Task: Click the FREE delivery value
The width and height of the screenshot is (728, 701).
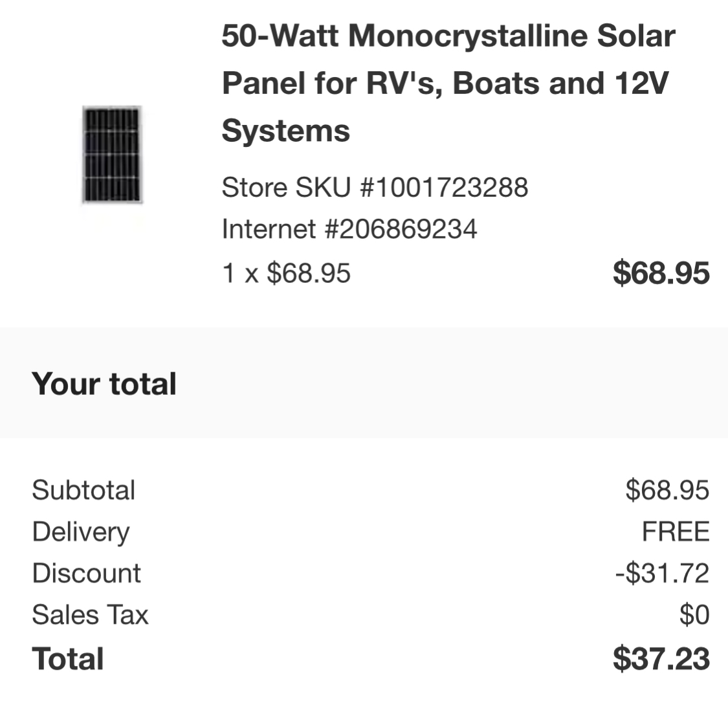Action: point(676,531)
